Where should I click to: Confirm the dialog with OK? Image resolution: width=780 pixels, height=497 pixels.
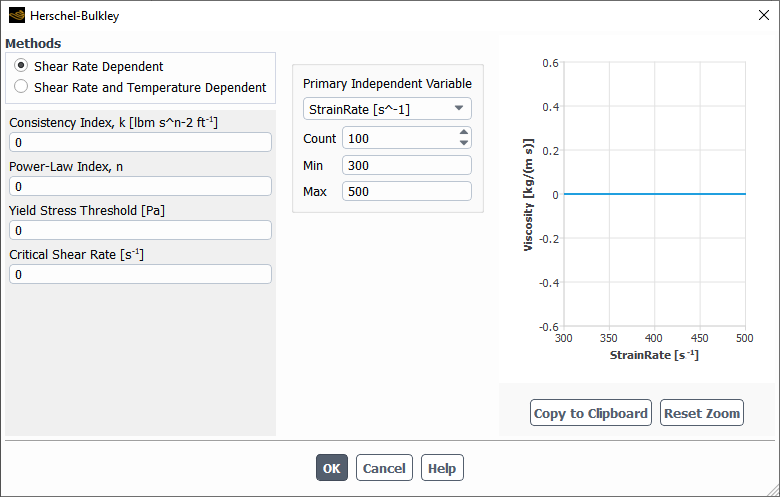[332, 468]
